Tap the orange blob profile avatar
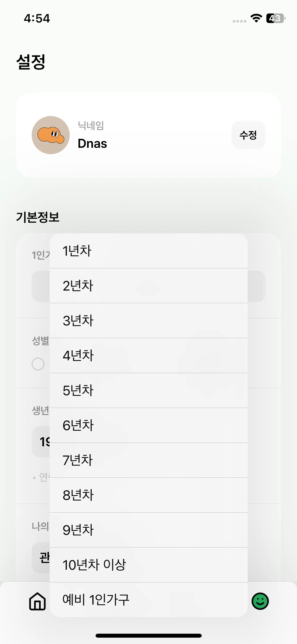The width and height of the screenshot is (297, 644). [x=51, y=135]
